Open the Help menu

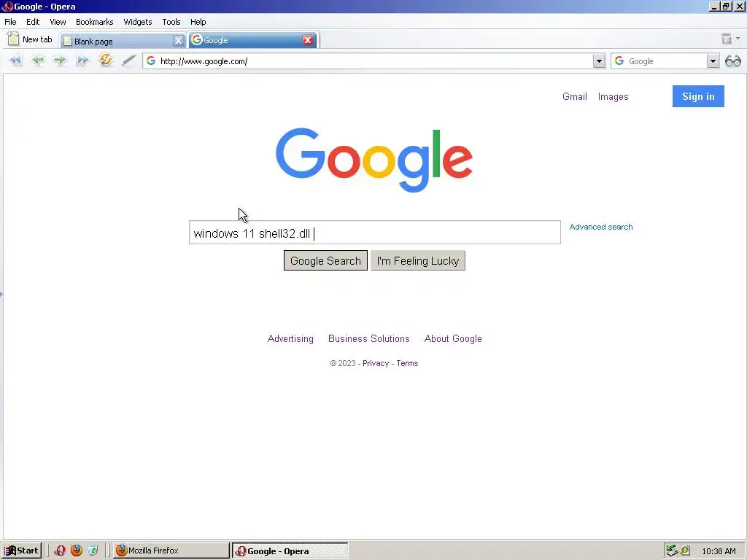198,22
